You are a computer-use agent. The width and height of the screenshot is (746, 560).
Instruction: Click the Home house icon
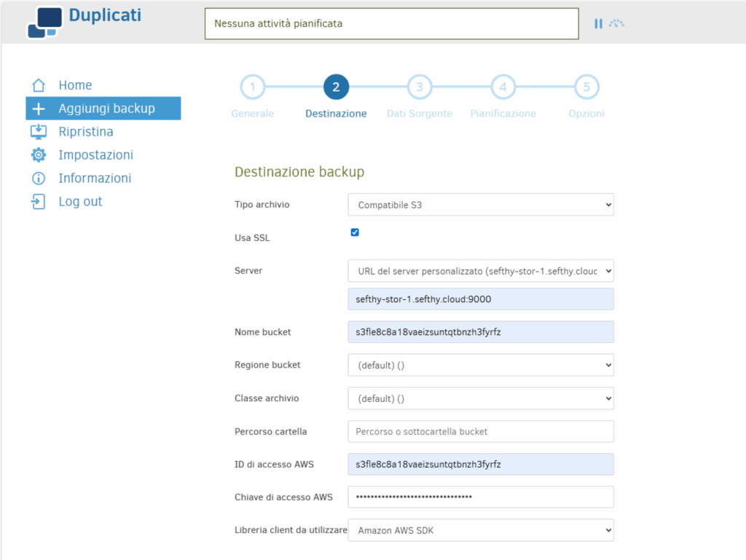pos(39,85)
